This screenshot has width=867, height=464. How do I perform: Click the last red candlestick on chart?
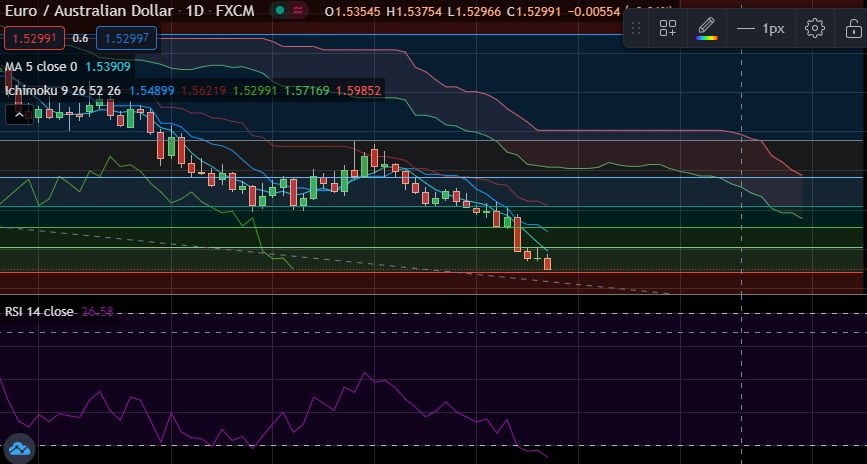[x=548, y=263]
